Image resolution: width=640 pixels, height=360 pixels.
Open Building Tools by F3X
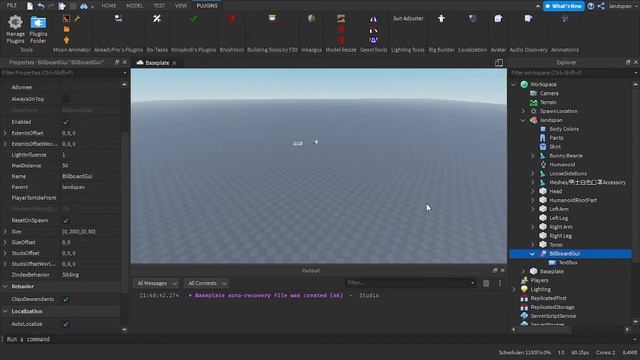coord(272,18)
